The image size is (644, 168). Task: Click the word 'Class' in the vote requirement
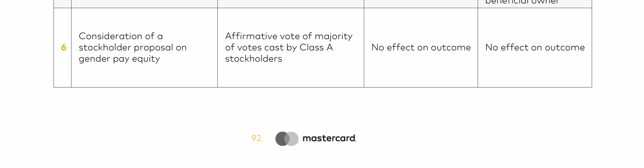click(311, 47)
